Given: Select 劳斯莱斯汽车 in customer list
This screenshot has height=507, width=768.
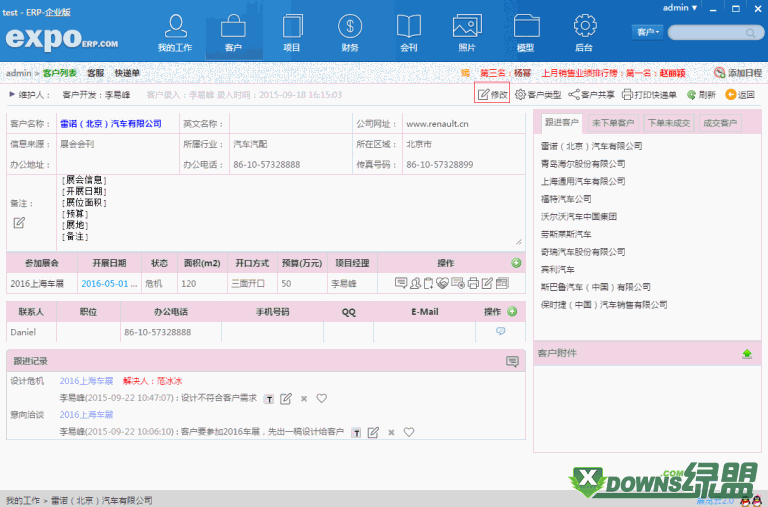Looking at the screenshot, I should (566, 234).
